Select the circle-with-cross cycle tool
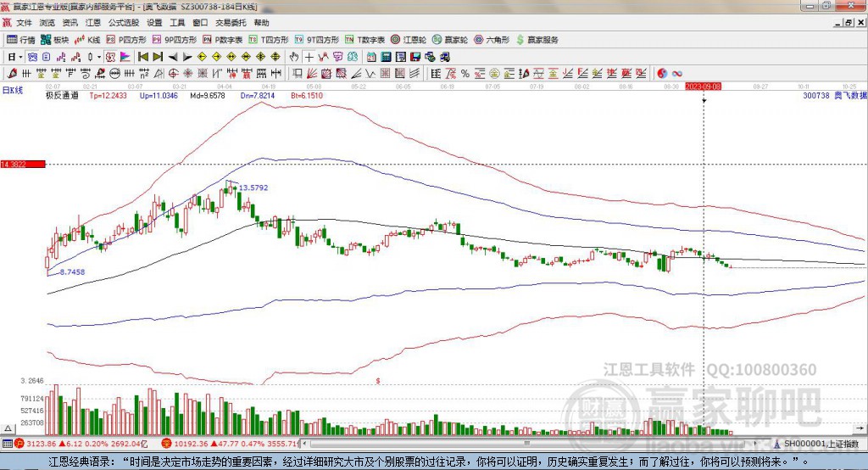 [x=173, y=73]
